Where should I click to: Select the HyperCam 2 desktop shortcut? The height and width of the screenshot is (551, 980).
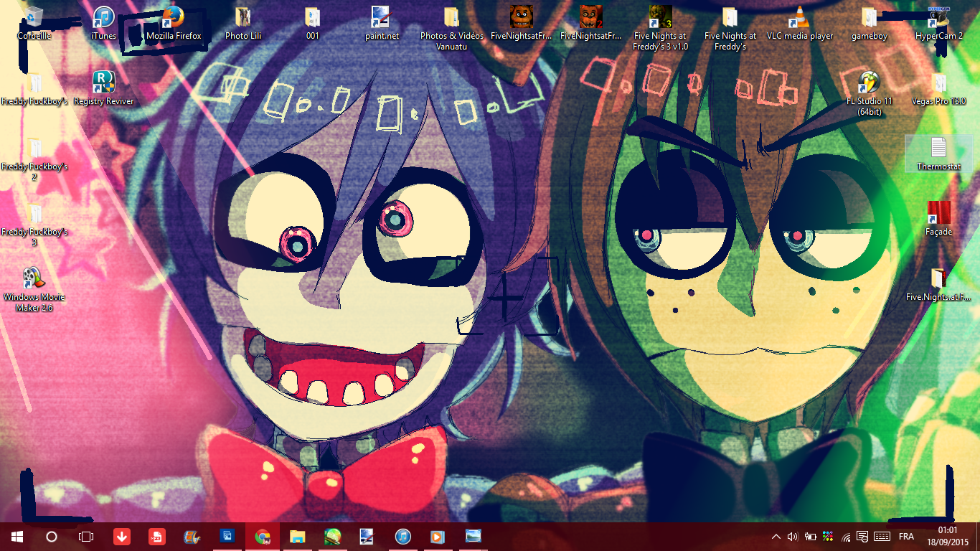coord(939,23)
